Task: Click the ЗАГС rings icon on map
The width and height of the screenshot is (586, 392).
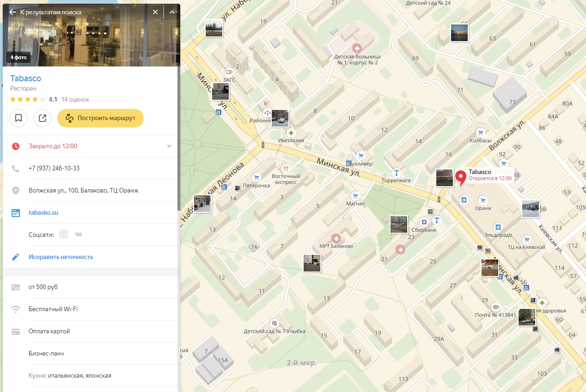Action: click(x=229, y=72)
